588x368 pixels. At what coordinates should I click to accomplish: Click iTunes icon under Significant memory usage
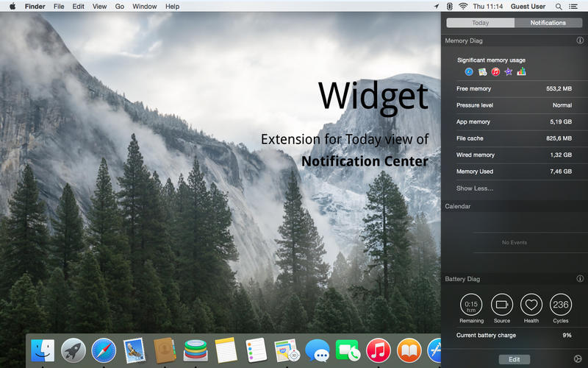pyautogui.click(x=495, y=71)
